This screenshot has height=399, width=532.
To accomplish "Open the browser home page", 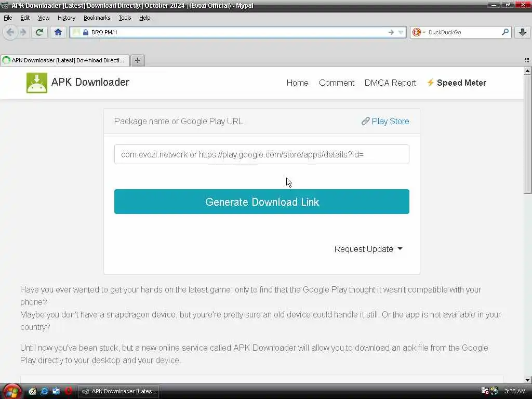I will tap(58, 32).
